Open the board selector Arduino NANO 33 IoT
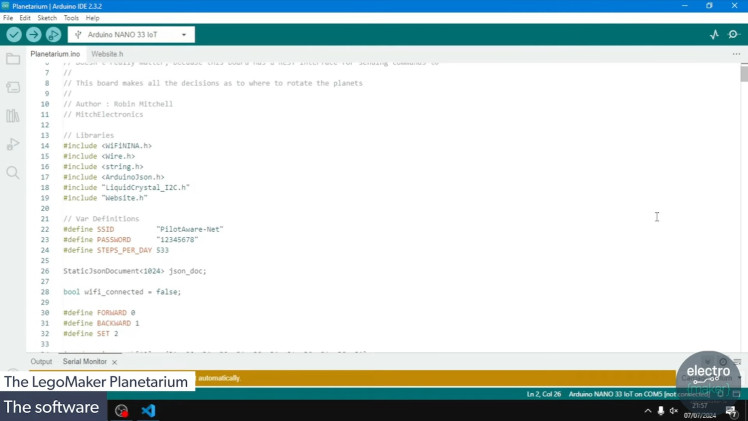Screen dimensions: 748x421 point(131,34)
